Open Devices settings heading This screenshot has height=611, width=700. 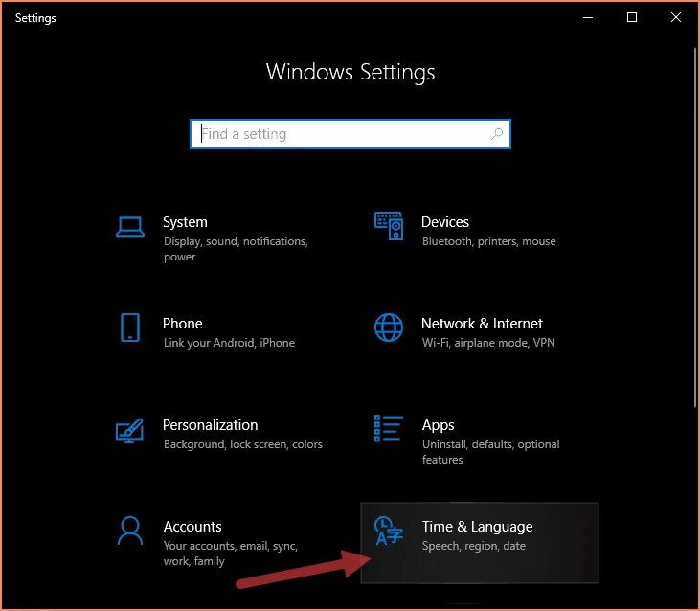pos(445,222)
